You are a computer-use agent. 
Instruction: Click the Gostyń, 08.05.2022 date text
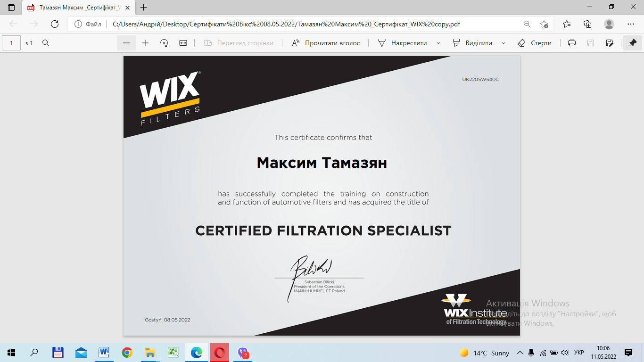[167, 320]
